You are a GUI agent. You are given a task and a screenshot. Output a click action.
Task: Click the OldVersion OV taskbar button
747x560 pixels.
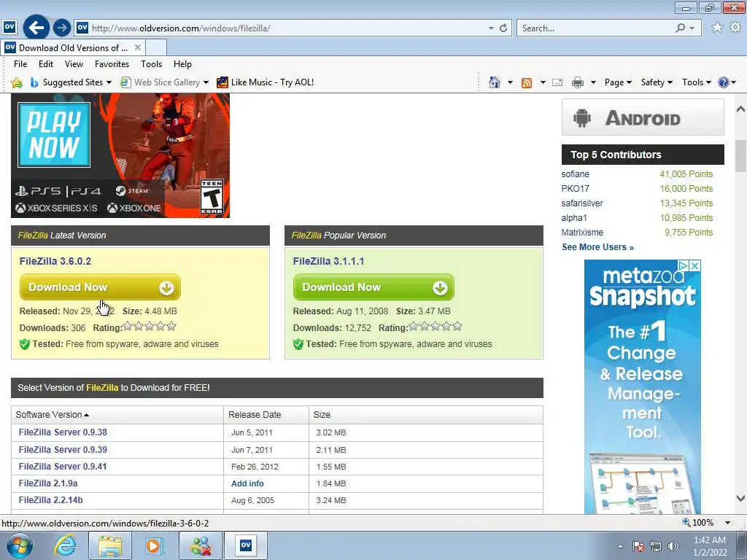coord(246,545)
